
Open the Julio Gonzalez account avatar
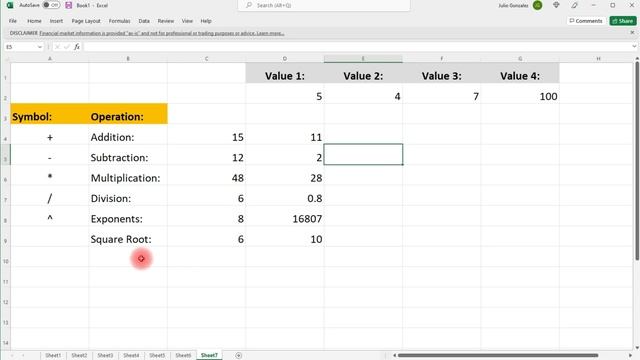pyautogui.click(x=538, y=5)
